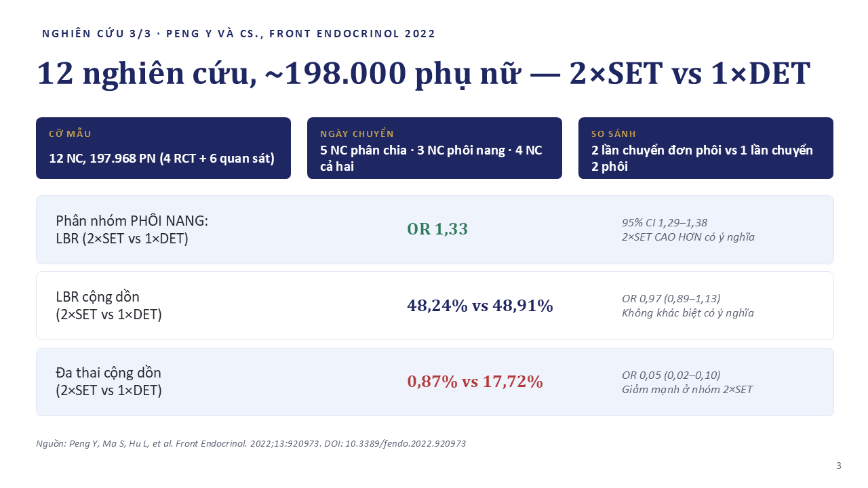Click the green OR 1,33 value
The width and height of the screenshot is (868, 488).
(x=437, y=229)
